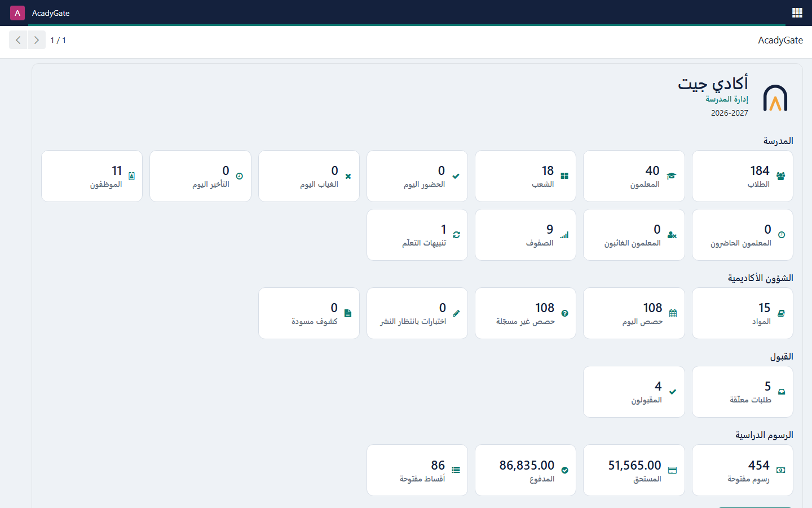
Task: Click checkmark icon on الحضور اليوم card
Action: tap(456, 176)
